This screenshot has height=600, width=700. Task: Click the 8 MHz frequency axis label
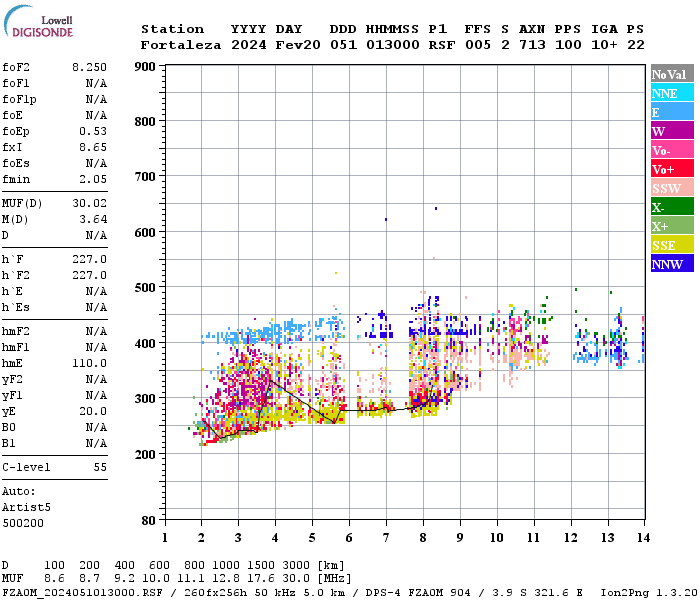click(x=423, y=538)
